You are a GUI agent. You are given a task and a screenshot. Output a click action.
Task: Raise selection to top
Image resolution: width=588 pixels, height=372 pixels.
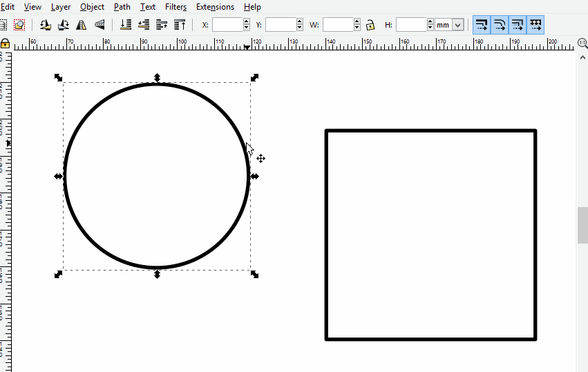(180, 25)
